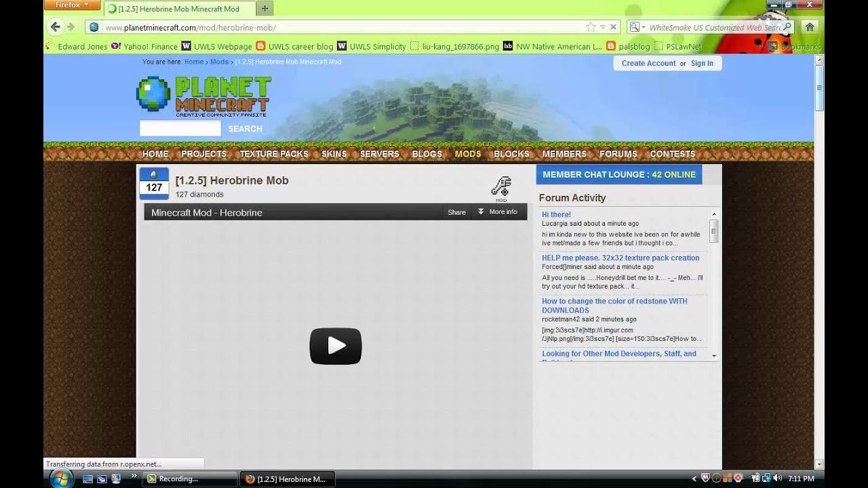This screenshot has width=868, height=488.
Task: Click the search magnifier in WhiteSmoke box
Action: (787, 27)
